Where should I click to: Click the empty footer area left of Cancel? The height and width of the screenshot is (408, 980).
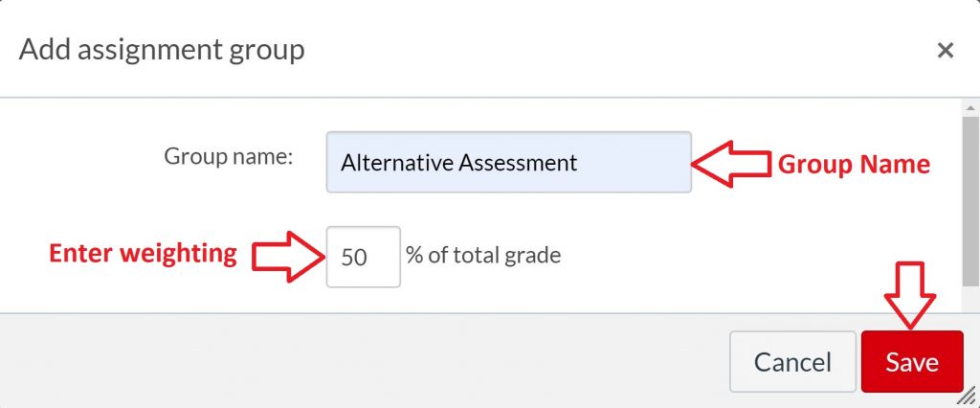[364, 362]
